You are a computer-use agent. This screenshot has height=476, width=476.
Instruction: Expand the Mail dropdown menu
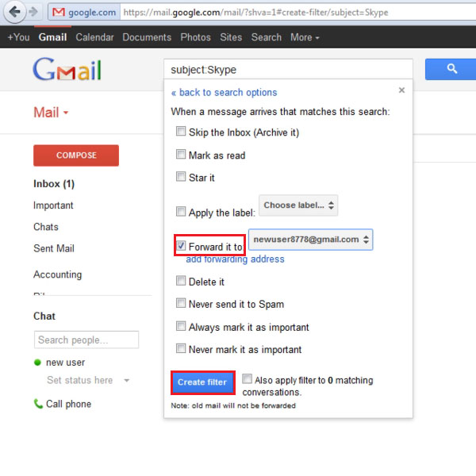point(51,113)
